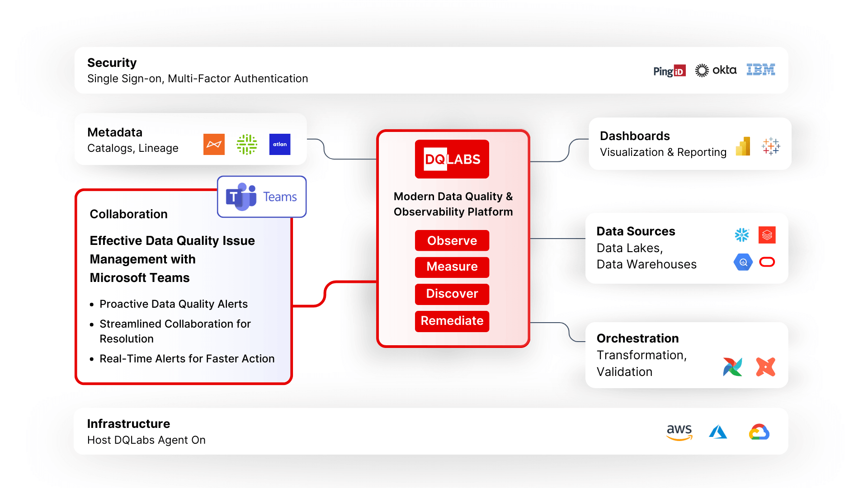
Task: Click the red Oracle oval icon
Action: [x=767, y=262]
